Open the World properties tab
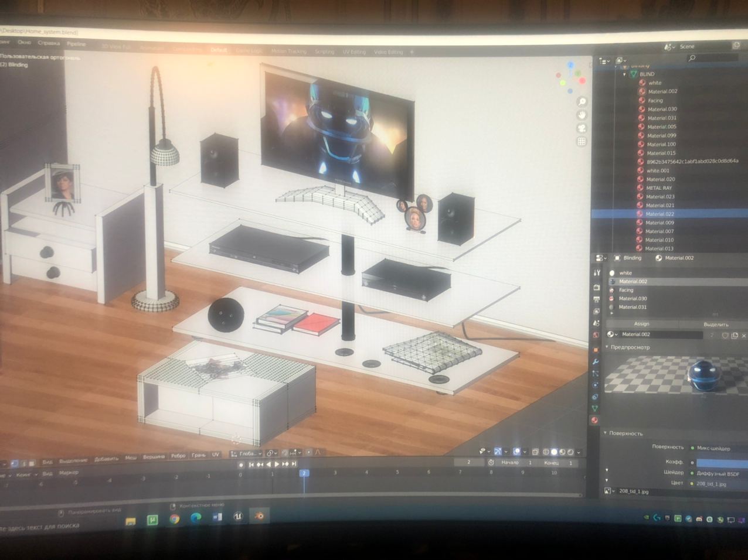The width and height of the screenshot is (748, 560). (x=596, y=335)
